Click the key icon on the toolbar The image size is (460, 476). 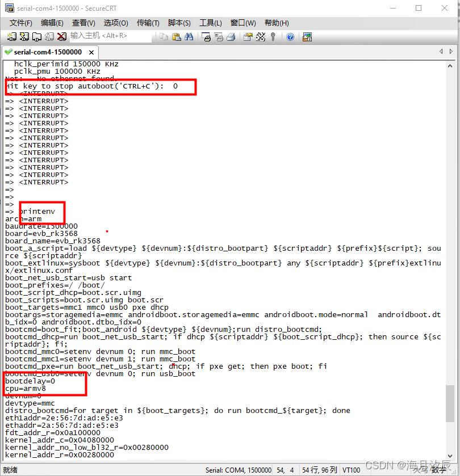coord(273,36)
